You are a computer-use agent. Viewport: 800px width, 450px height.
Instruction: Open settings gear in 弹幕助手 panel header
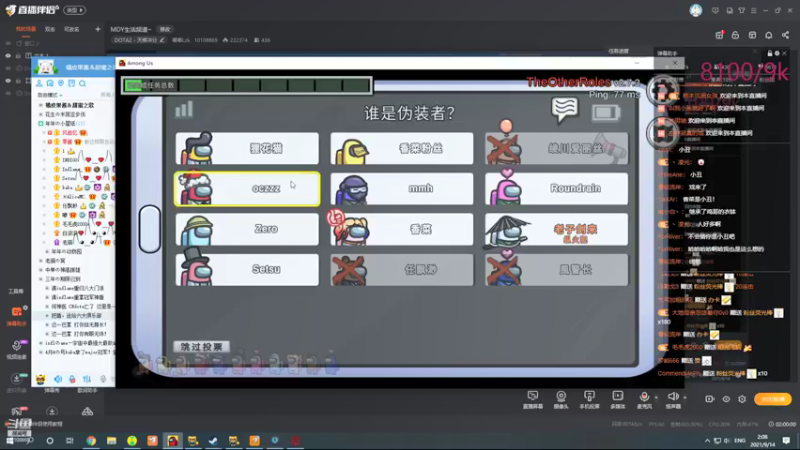click(x=777, y=53)
